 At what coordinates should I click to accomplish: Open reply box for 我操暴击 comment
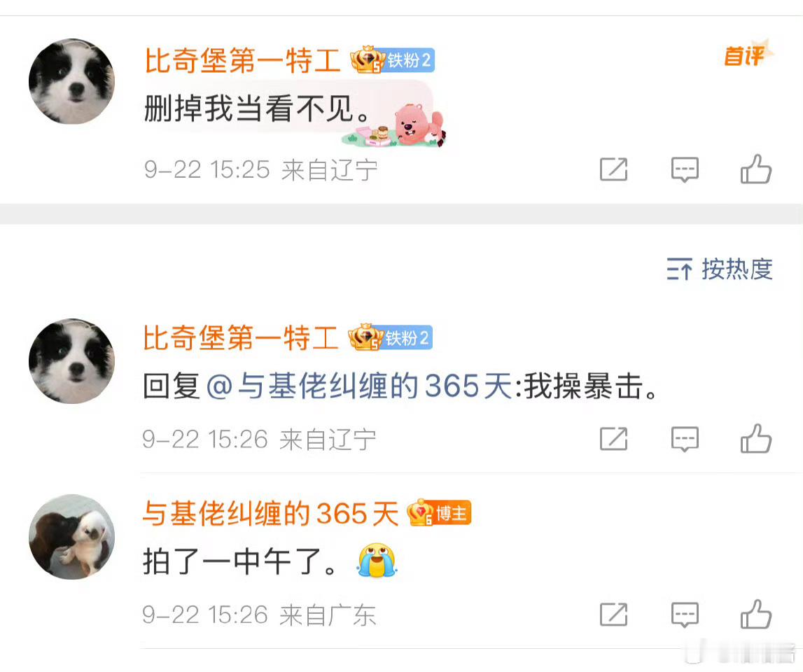click(685, 440)
